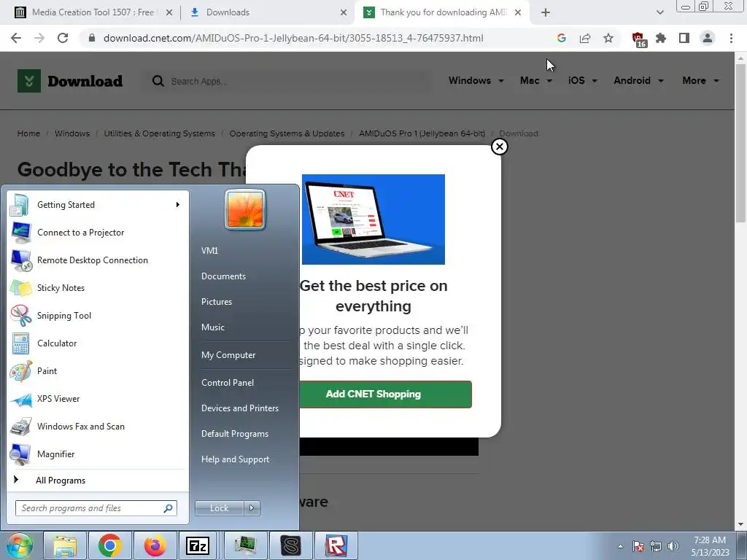Open iOS dropdown in CNET nav
The width and height of the screenshot is (747, 560).
point(583,80)
